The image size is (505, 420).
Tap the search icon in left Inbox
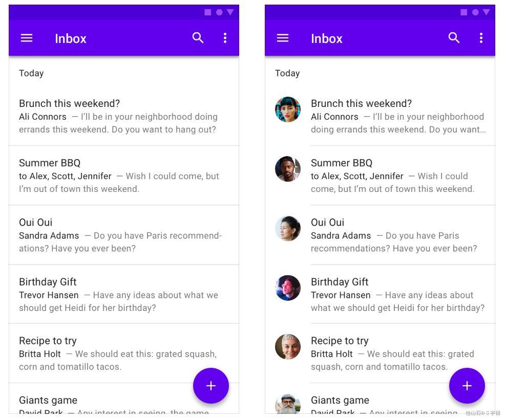pyautogui.click(x=198, y=38)
